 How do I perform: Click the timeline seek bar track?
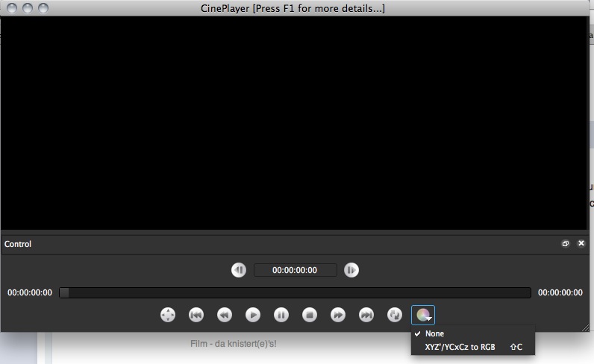(x=295, y=292)
